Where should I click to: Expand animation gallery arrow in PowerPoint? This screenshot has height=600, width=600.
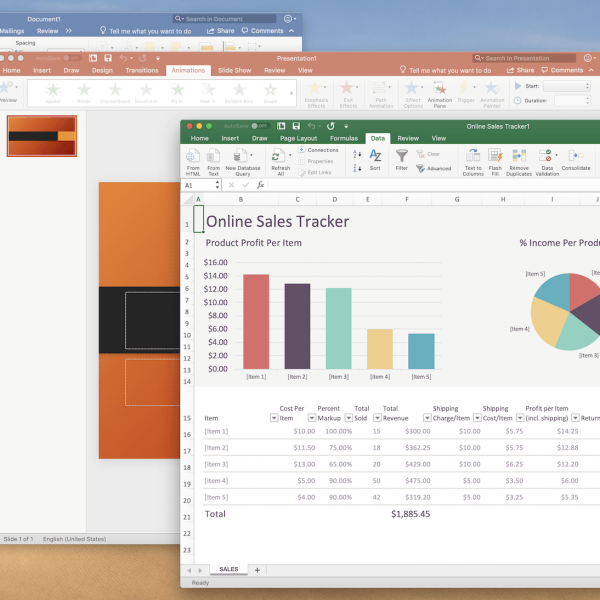tap(292, 93)
